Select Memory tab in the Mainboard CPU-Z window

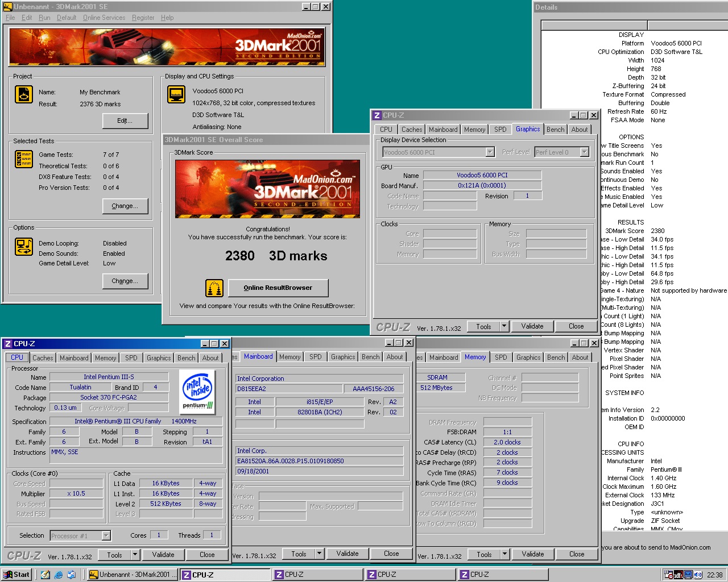290,357
